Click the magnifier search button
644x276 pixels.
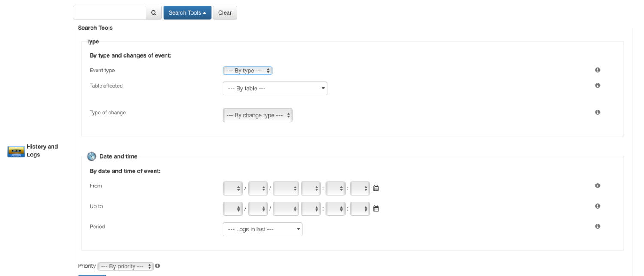154,13
